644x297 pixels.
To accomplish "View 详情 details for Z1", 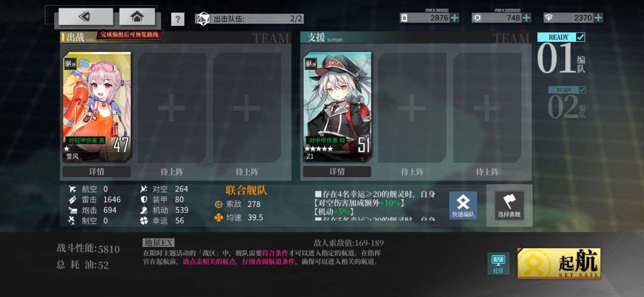I will 337,172.
